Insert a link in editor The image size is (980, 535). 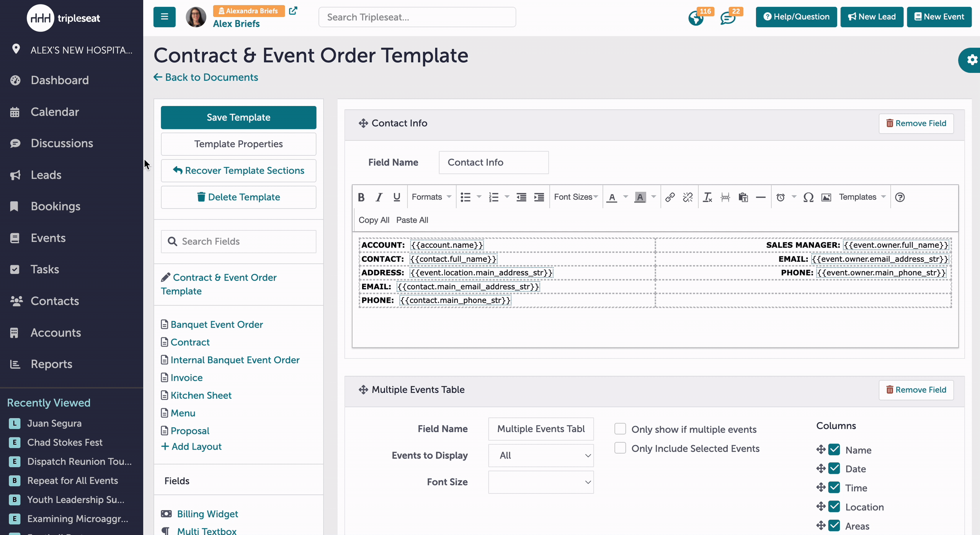tap(670, 197)
